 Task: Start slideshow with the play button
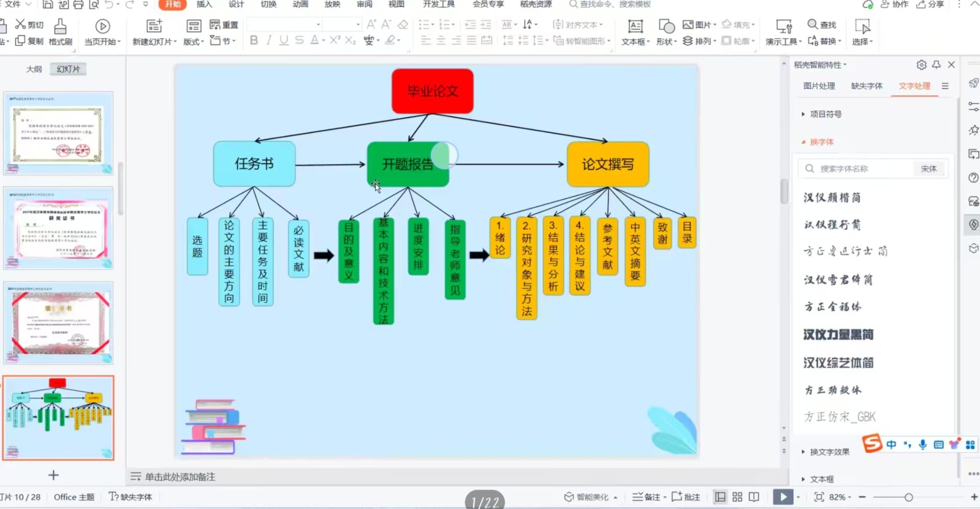(x=783, y=497)
